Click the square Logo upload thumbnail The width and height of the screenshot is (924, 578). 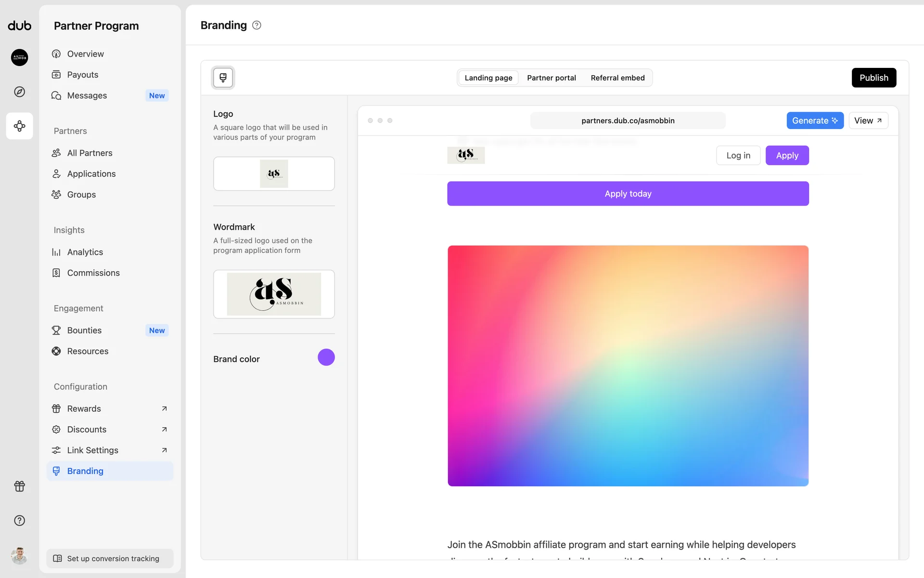pos(274,173)
